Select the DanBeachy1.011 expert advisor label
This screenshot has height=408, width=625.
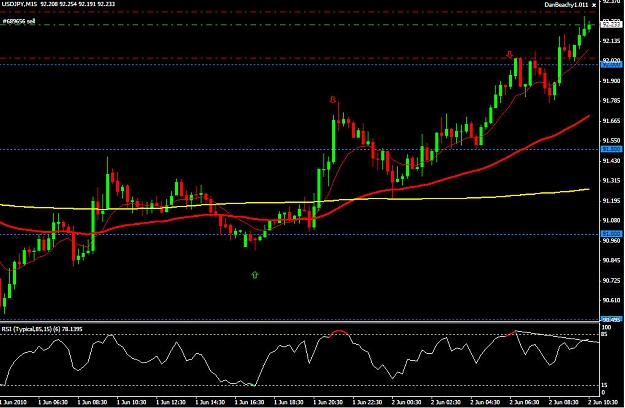566,5
